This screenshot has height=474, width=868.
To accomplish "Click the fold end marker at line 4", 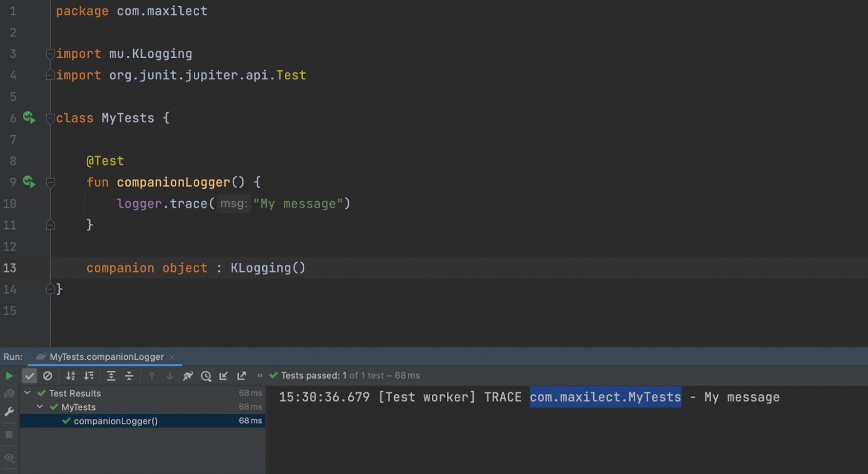I will click(50, 75).
